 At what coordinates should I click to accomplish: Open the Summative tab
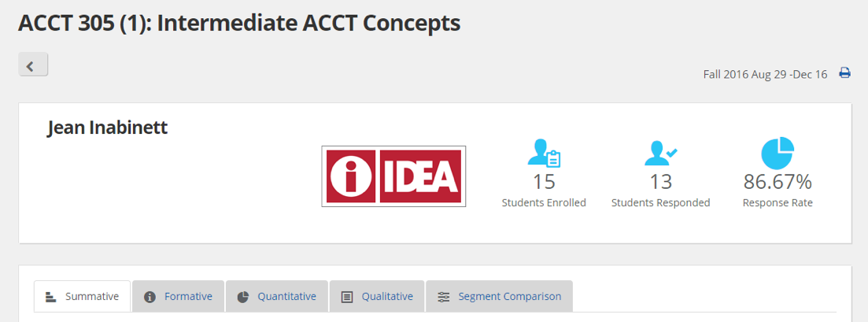[82, 297]
